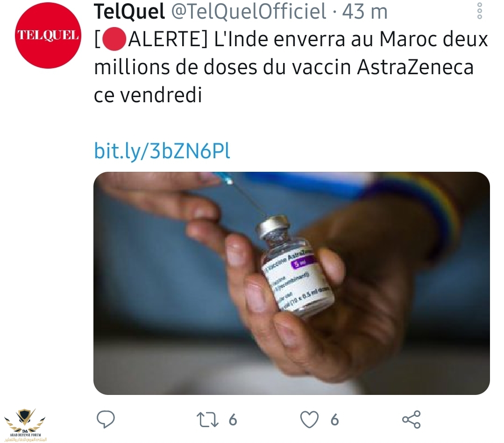Click the TelQuel display name

pos(129,11)
